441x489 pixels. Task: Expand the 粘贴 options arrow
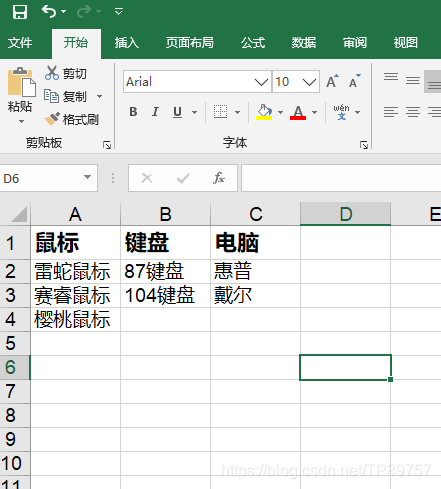click(21, 121)
